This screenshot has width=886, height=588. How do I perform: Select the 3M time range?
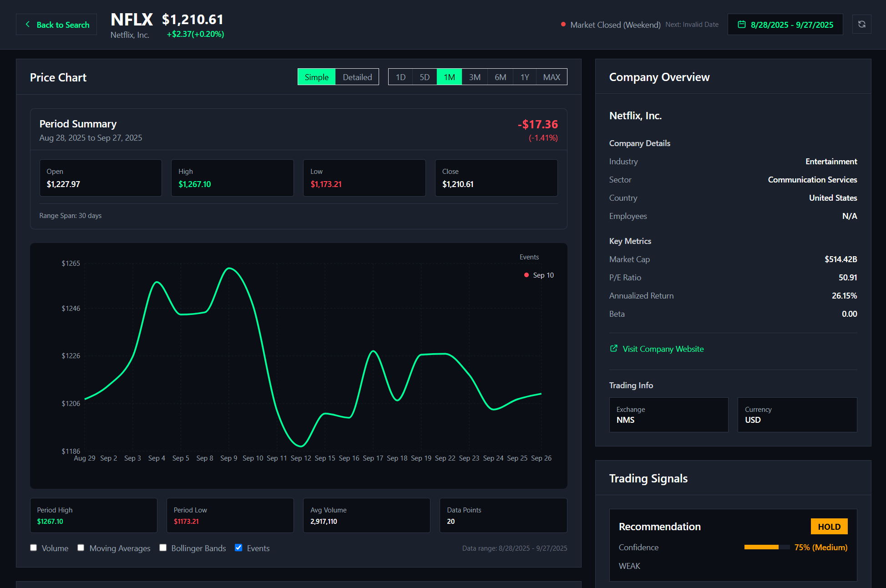coord(475,77)
